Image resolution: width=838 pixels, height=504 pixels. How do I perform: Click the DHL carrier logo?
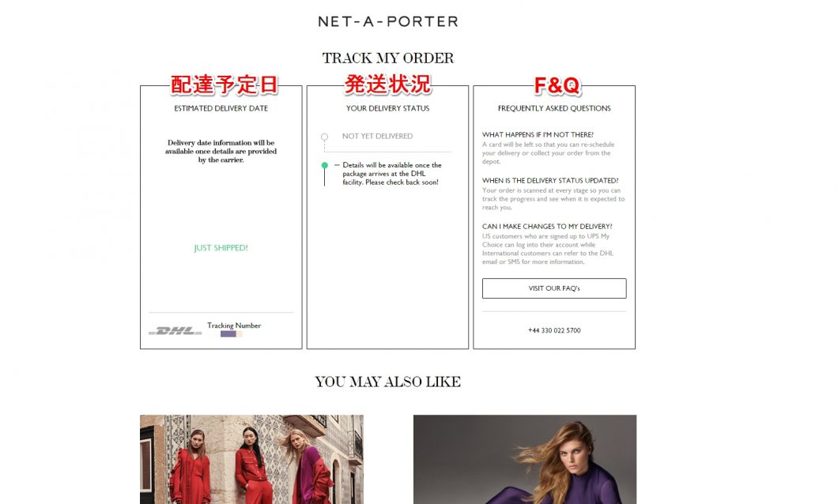(176, 330)
